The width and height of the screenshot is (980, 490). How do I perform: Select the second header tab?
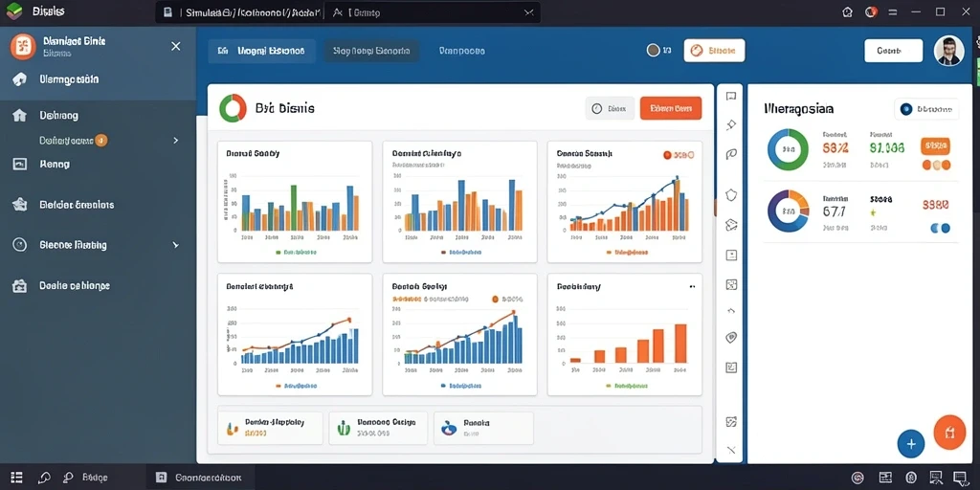click(x=371, y=52)
